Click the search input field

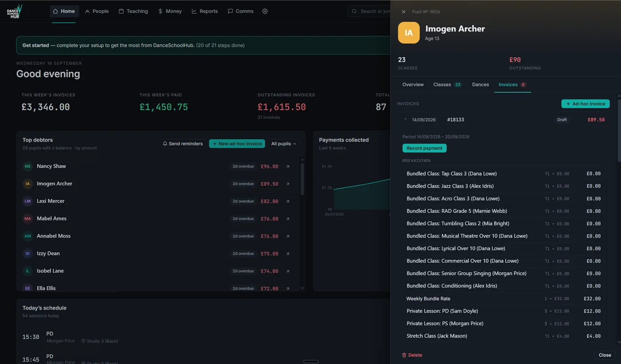pos(369,11)
